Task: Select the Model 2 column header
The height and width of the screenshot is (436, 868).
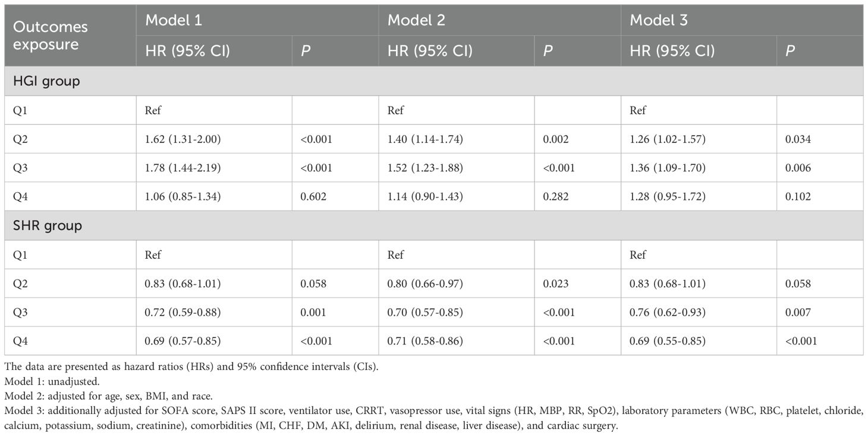Action: click(x=416, y=20)
